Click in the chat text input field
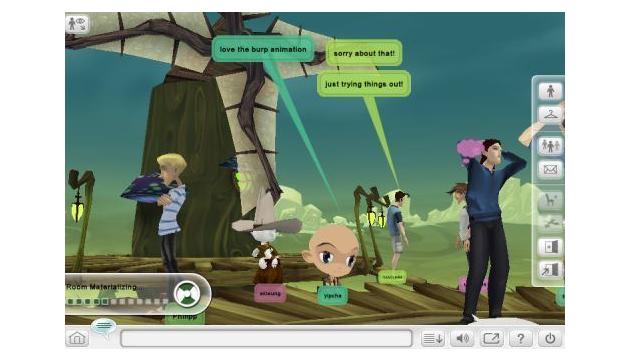This screenshot has width=630, height=360. 266,338
